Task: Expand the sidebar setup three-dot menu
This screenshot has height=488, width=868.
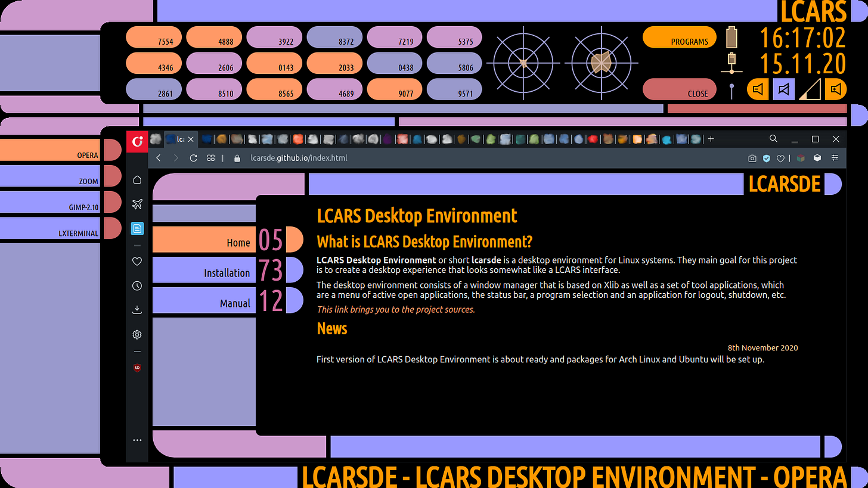Action: [137, 440]
